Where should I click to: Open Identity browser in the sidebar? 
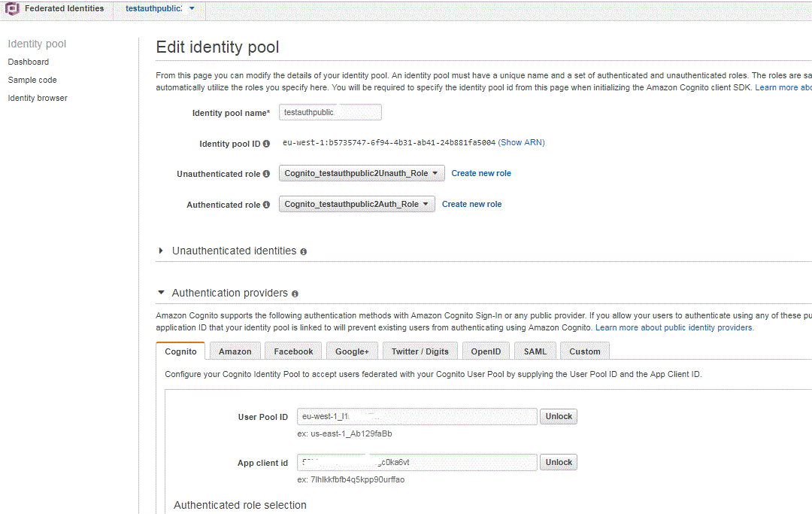click(38, 98)
